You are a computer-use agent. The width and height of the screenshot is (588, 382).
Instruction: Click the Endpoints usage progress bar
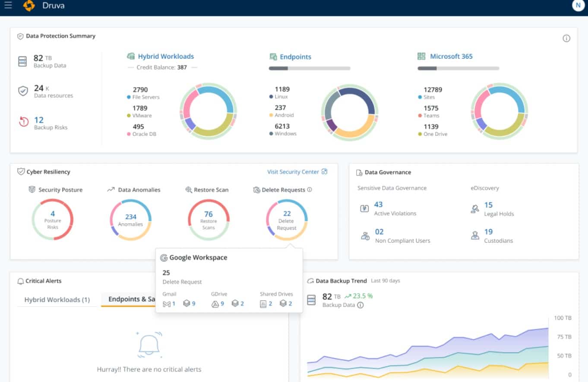[309, 68]
